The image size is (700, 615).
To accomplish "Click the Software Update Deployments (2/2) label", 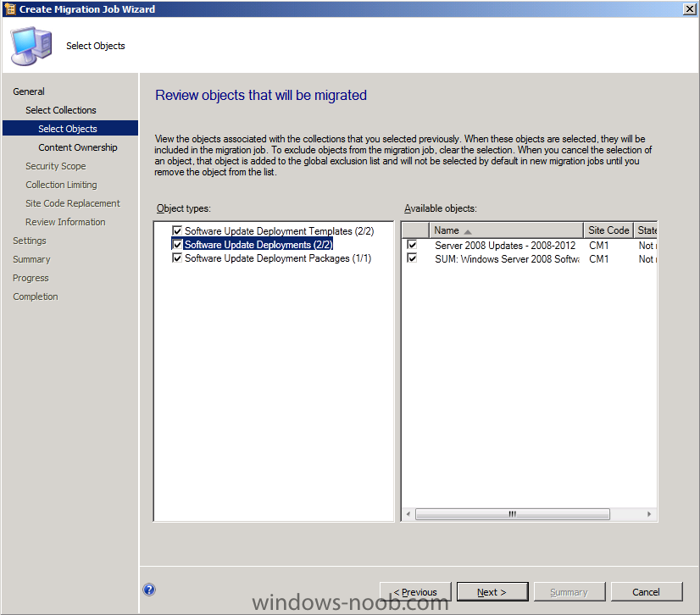I will pos(258,245).
